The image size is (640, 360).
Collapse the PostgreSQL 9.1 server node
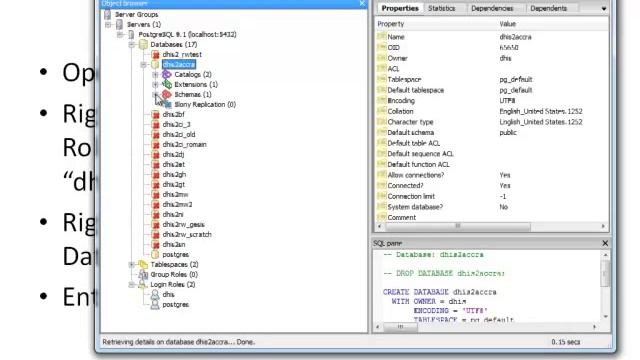tap(120, 35)
